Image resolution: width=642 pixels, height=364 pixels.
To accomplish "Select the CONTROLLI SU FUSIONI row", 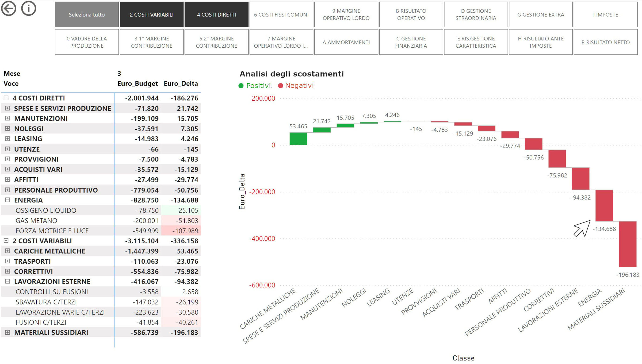I will [x=101, y=292].
